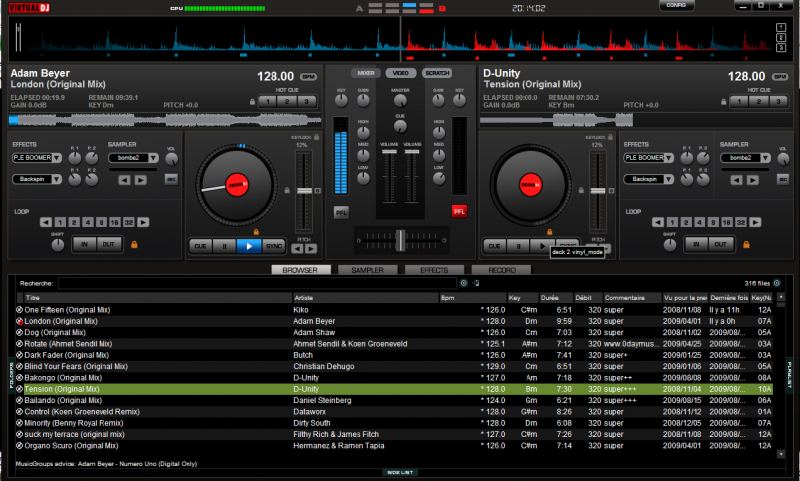The image size is (800, 481).
Task: Toggle the red PFL button for the right deck
Action: pos(459,211)
